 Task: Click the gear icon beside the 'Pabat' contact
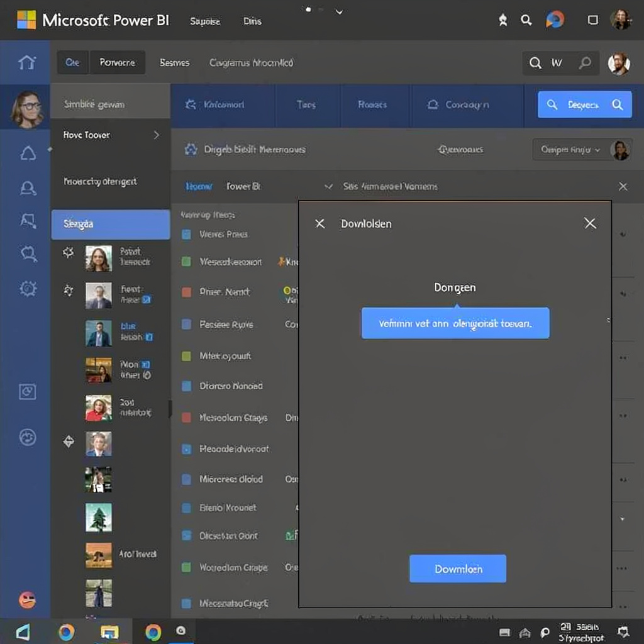pos(68,252)
